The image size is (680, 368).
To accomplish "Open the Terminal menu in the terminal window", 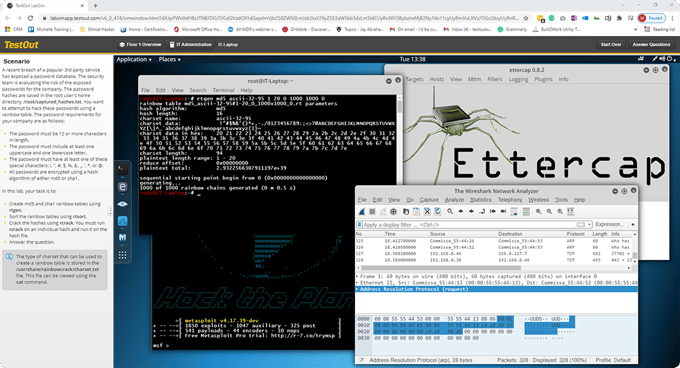I will tap(223, 90).
